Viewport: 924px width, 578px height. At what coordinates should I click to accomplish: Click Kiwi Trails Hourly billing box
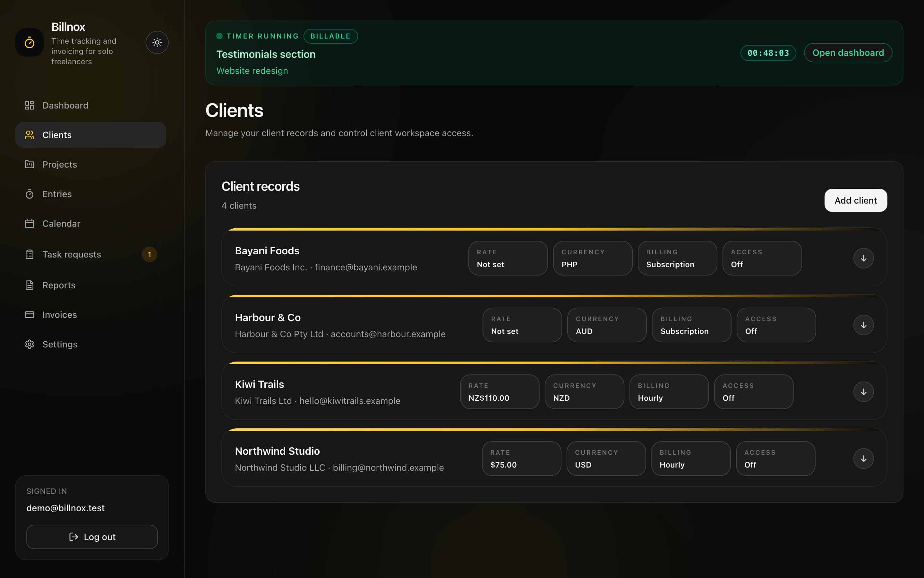[669, 392]
